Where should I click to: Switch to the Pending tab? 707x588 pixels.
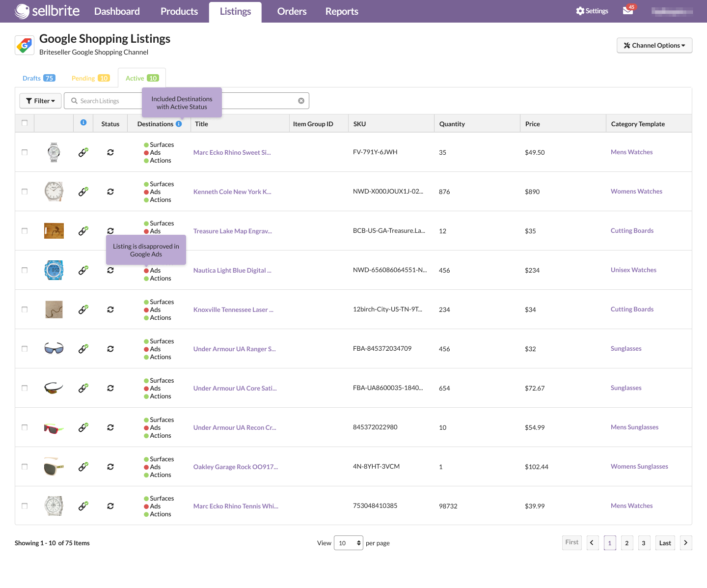(91, 78)
